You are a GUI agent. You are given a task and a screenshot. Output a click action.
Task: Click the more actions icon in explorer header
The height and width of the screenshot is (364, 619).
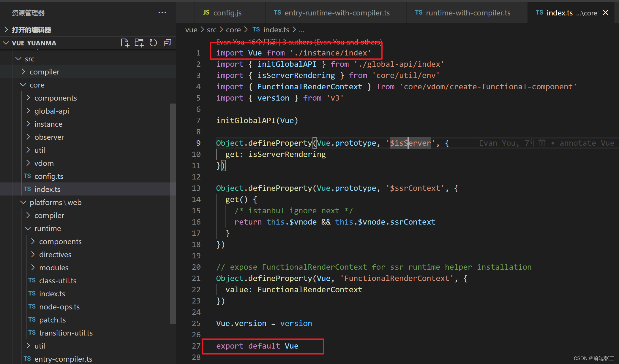click(163, 12)
